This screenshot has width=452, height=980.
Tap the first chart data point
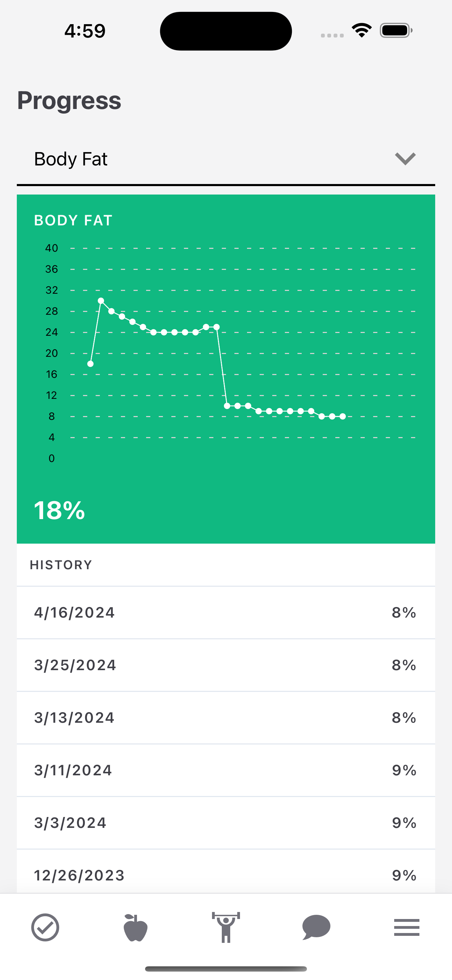(x=90, y=364)
